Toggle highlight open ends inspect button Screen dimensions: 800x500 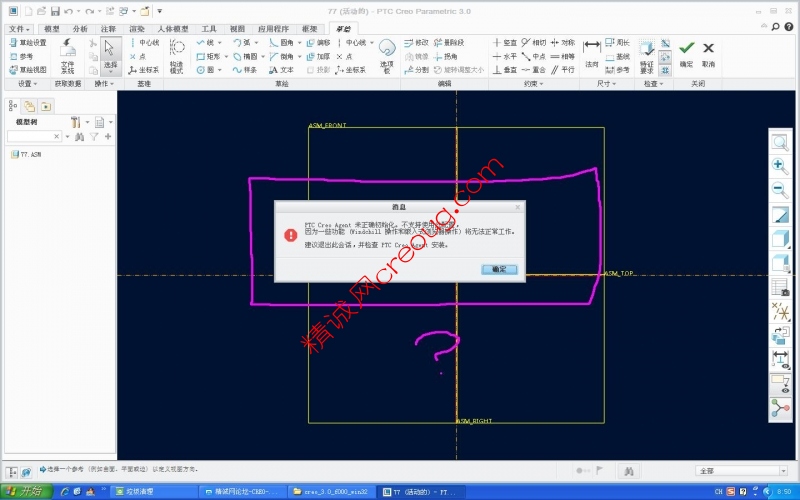click(x=665, y=57)
